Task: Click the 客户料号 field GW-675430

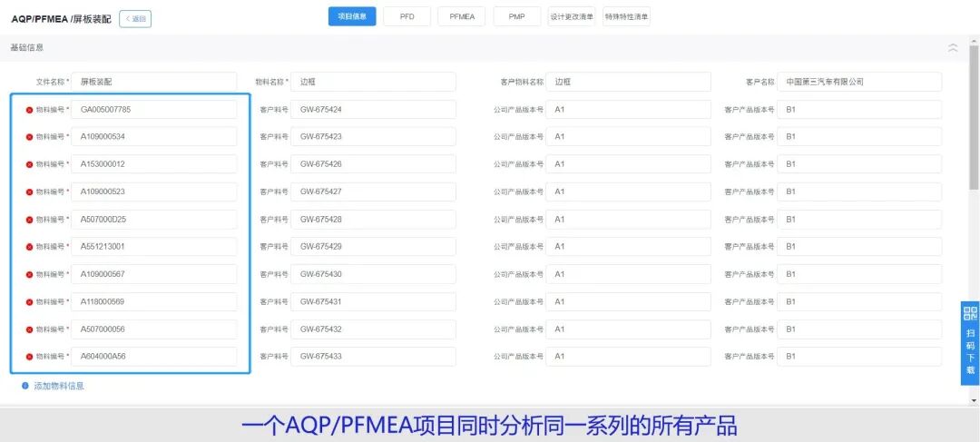Action: pyautogui.click(x=373, y=274)
